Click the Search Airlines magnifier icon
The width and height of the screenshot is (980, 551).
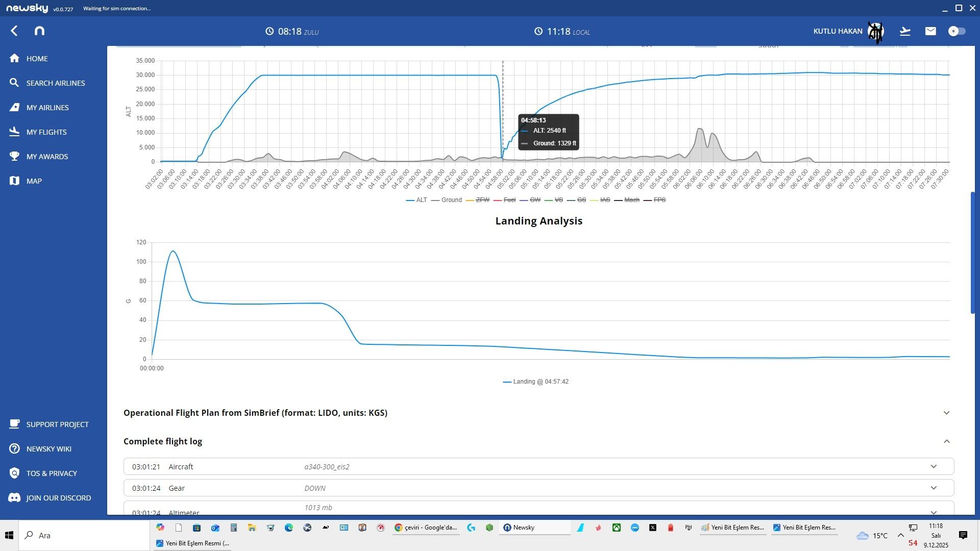[x=14, y=83]
